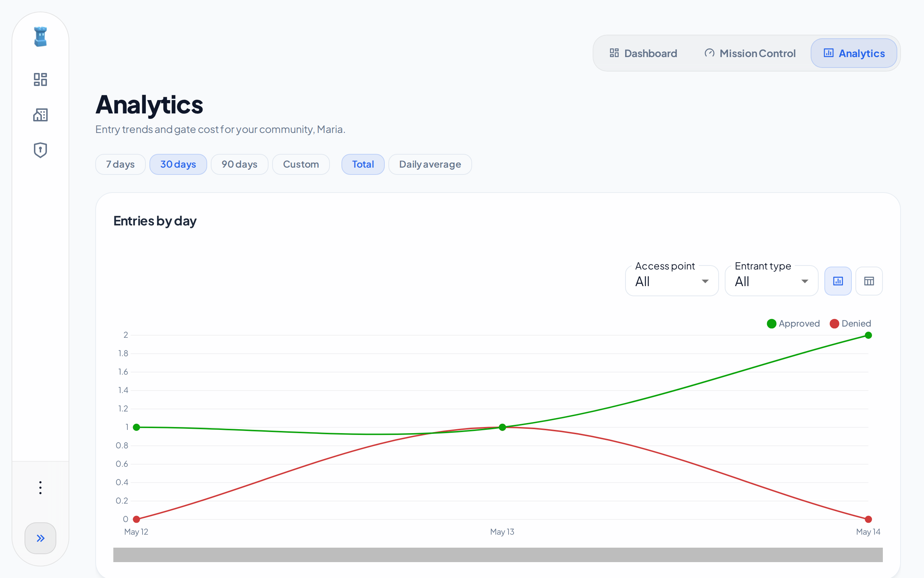Click the 'Entries by day' heading
This screenshot has width=924, height=578.
click(155, 221)
